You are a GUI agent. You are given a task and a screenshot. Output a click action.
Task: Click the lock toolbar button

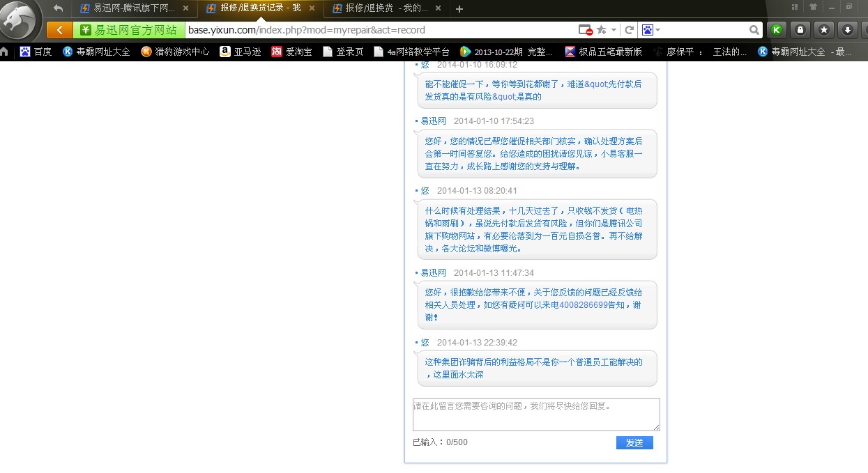click(x=800, y=30)
